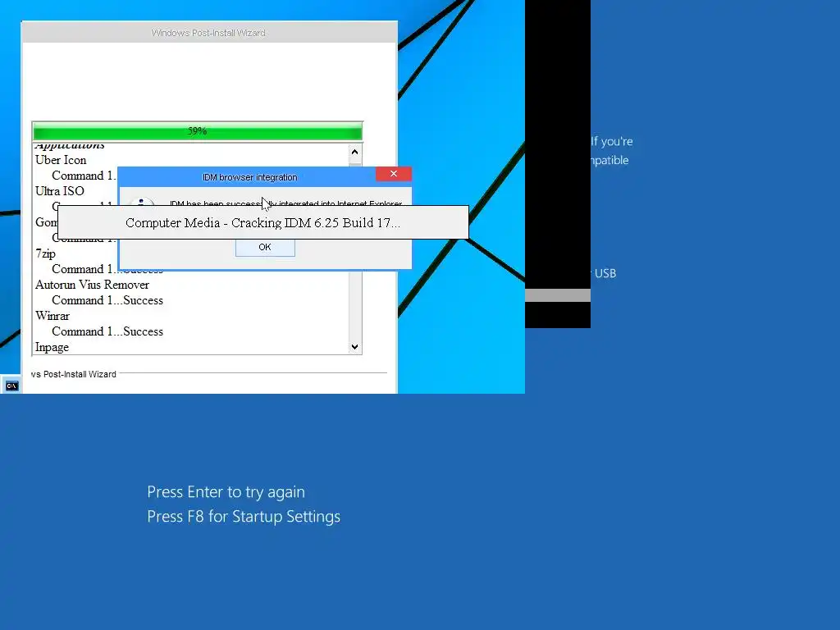Select the 'Ultra ISO' list entry
Image resolution: width=840 pixels, height=630 pixels.
click(x=59, y=190)
